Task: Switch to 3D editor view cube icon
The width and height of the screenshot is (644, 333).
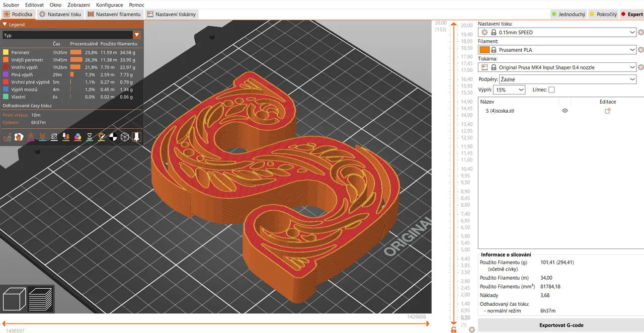Action: [14, 299]
